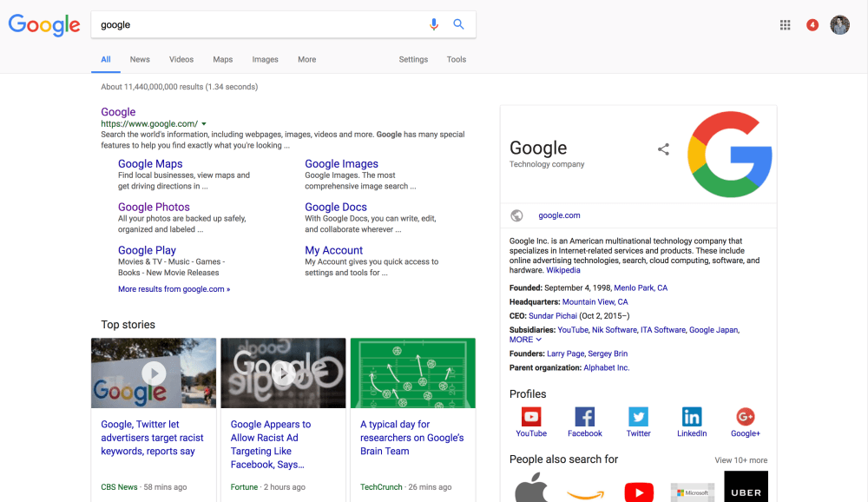Read 'Google, Twitter let advertisers target racist keywords' story
Viewport: 868px width, 502px height.
(x=152, y=438)
